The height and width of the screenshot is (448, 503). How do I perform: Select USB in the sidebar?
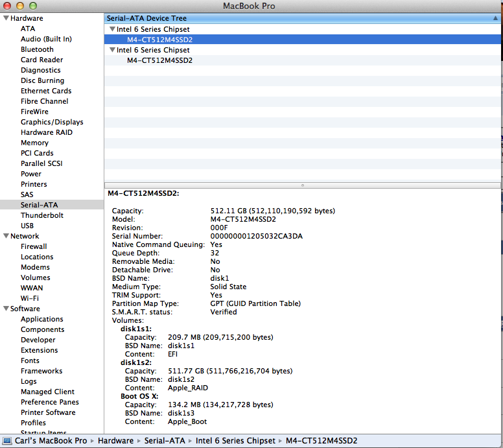27,226
